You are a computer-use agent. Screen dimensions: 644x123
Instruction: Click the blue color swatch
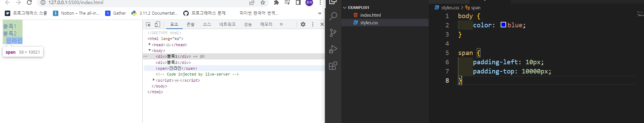click(503, 25)
